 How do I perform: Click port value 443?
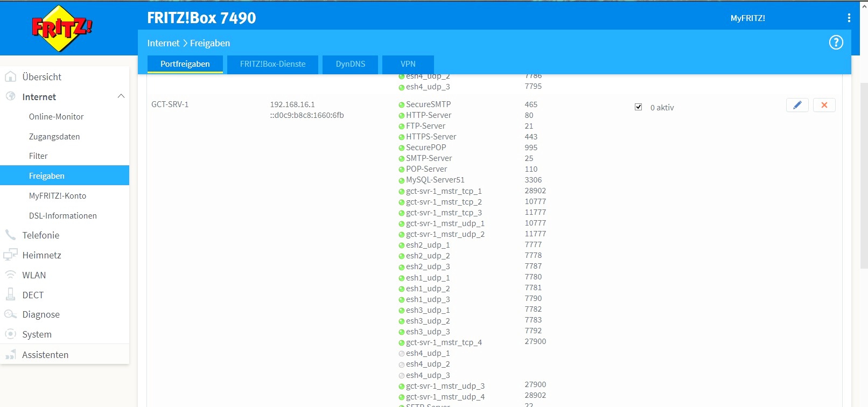click(x=531, y=137)
